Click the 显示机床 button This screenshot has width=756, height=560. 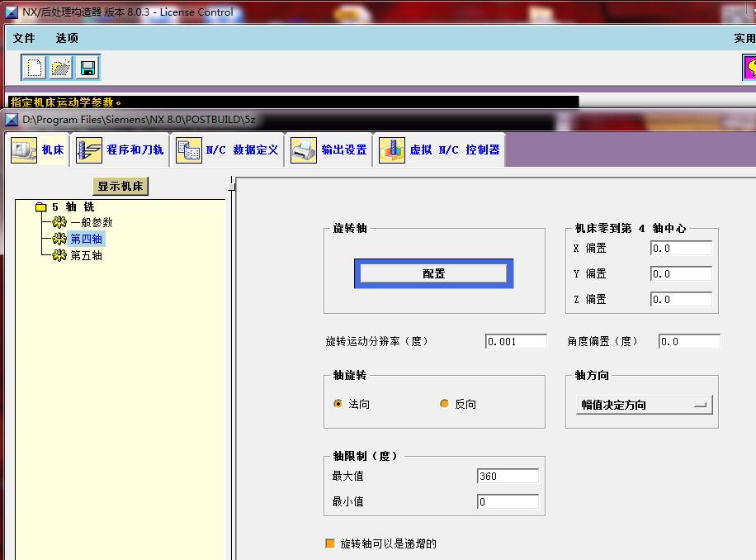point(120,186)
